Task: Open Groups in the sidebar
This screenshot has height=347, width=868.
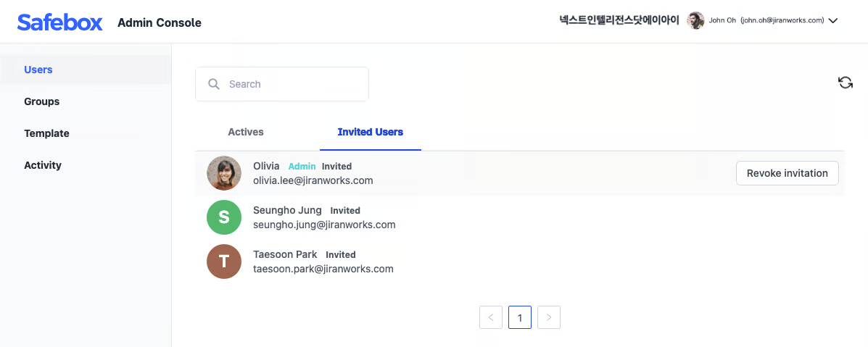Action: coord(42,101)
